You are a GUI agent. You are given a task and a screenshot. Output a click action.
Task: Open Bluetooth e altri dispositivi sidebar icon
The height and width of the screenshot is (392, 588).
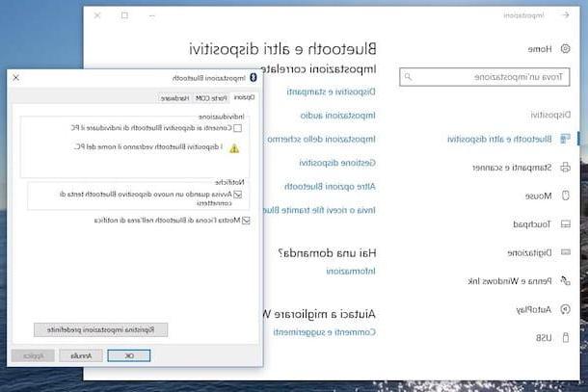[565, 139]
